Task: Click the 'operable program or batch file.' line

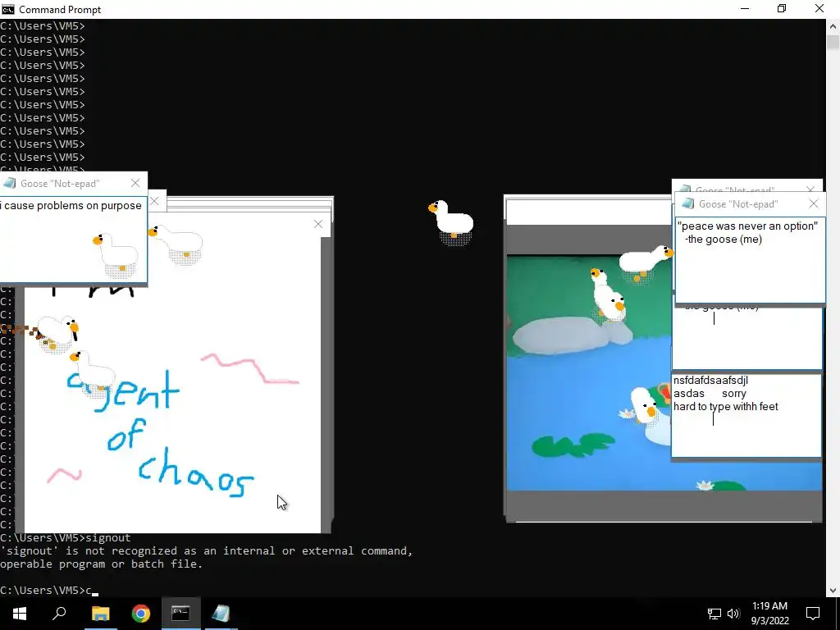Action: click(101, 564)
